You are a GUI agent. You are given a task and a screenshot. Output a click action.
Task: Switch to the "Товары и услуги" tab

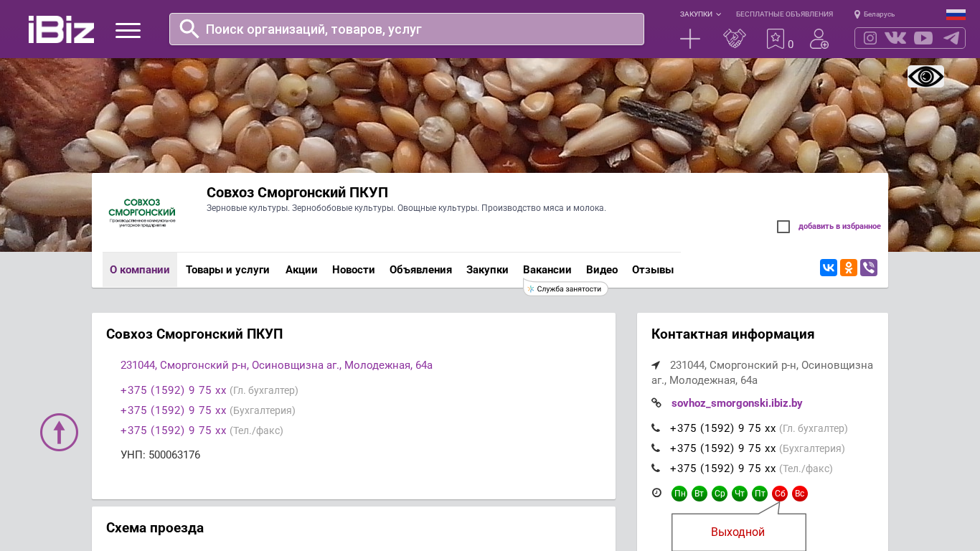[227, 270]
